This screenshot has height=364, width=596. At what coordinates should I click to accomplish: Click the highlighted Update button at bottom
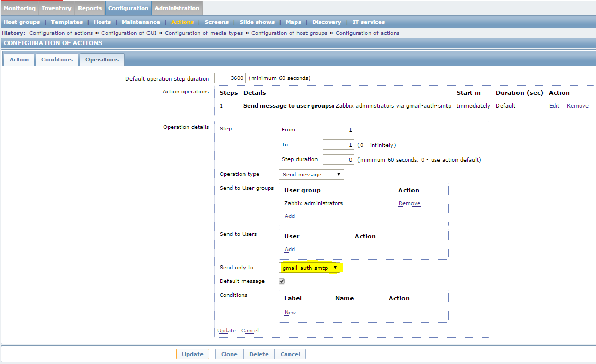(192, 353)
